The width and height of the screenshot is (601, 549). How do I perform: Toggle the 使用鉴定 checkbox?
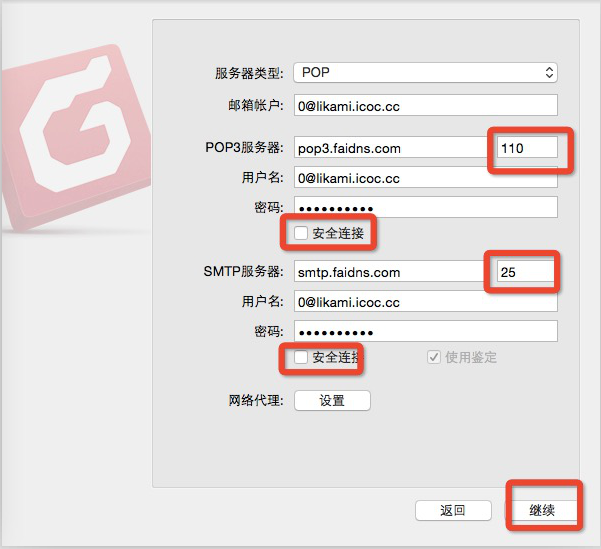[434, 357]
